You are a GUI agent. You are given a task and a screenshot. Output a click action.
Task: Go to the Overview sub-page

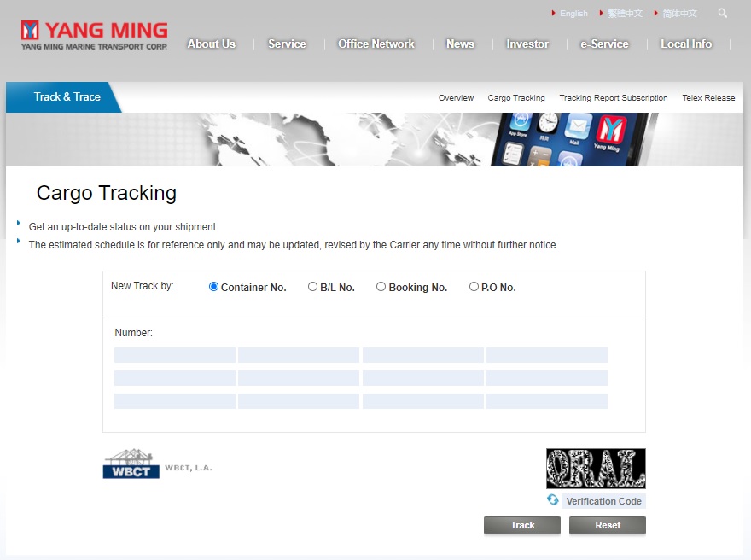(x=456, y=97)
